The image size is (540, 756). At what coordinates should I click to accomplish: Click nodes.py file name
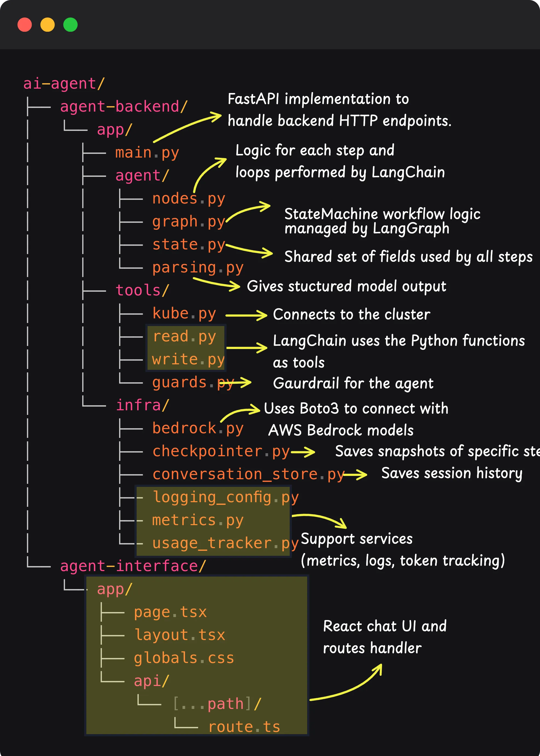click(x=189, y=199)
